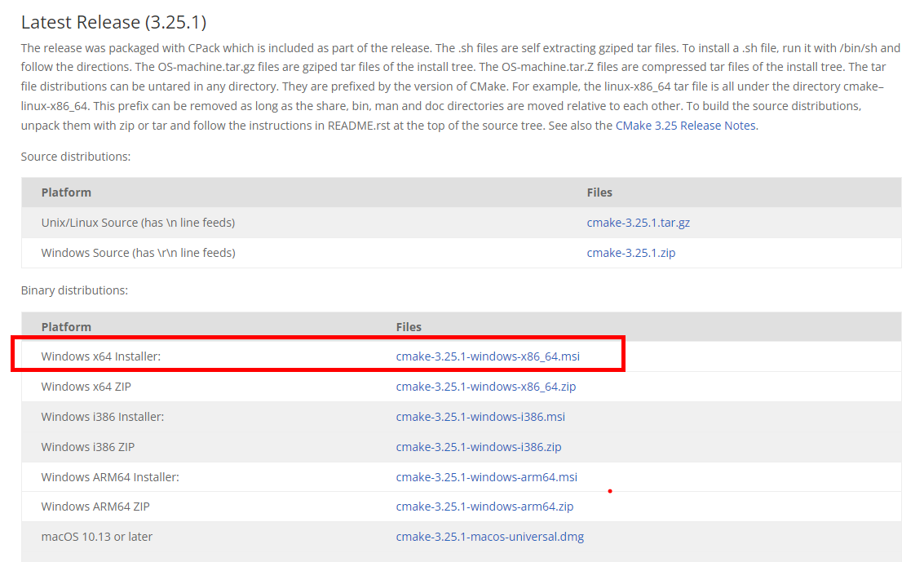
Task: Click 'Platform' header in Source distributions table
Action: [x=66, y=192]
